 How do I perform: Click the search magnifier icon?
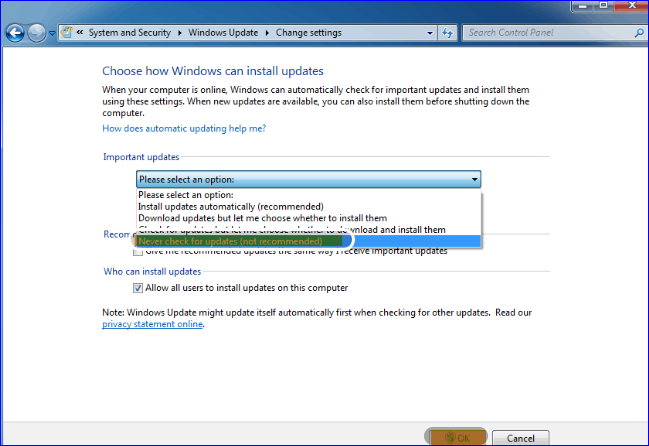pos(639,33)
